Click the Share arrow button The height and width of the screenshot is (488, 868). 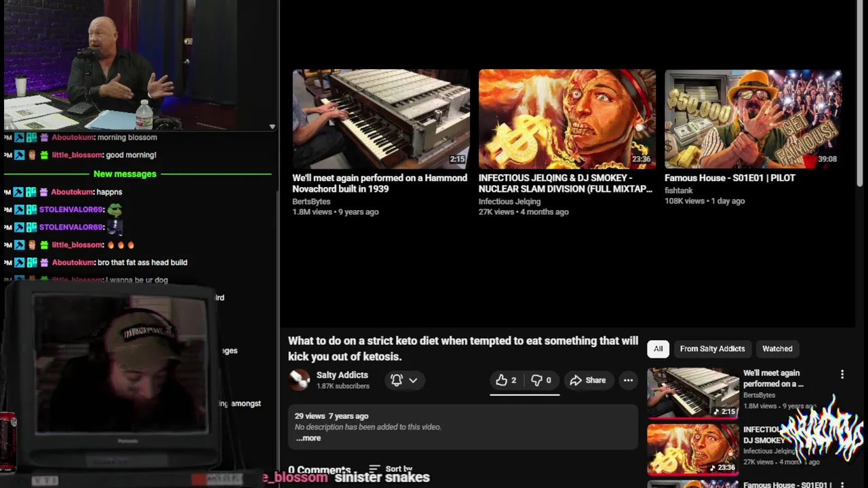click(x=588, y=380)
